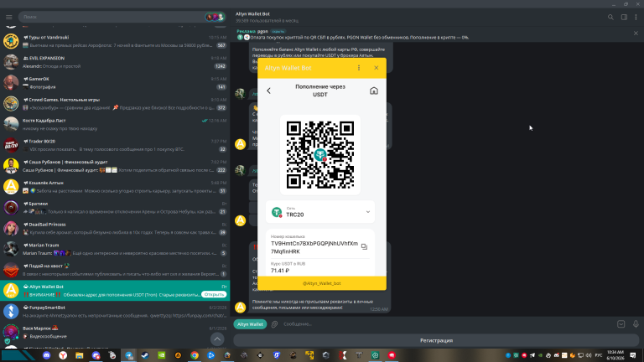Open File Explorer from the taskbar
The width and height of the screenshot is (644, 362).
click(x=80, y=355)
